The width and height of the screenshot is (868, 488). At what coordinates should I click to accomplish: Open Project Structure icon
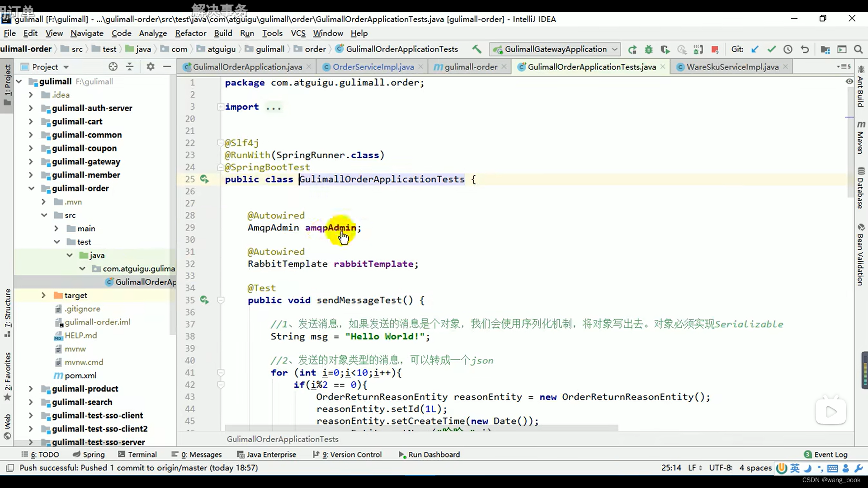[825, 49]
